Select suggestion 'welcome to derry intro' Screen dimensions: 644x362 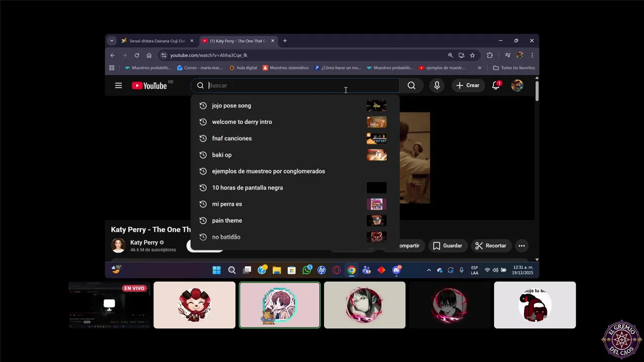[x=295, y=122]
